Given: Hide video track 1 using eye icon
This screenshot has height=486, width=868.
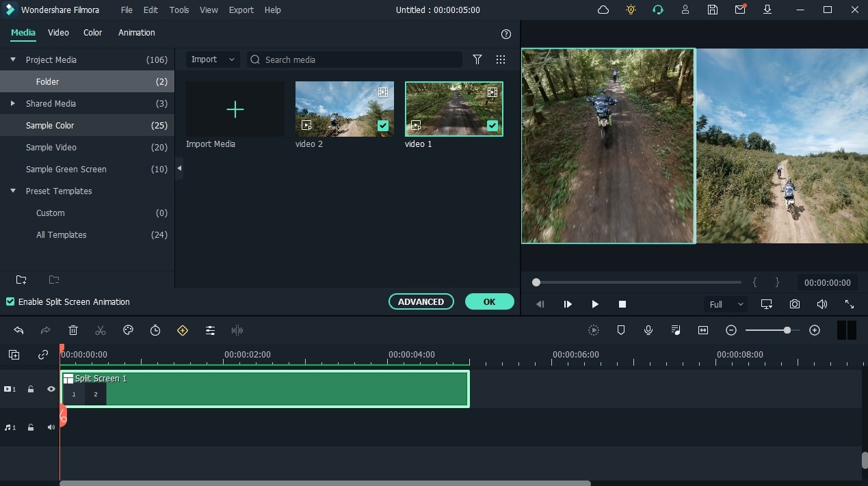Looking at the screenshot, I should 51,389.
